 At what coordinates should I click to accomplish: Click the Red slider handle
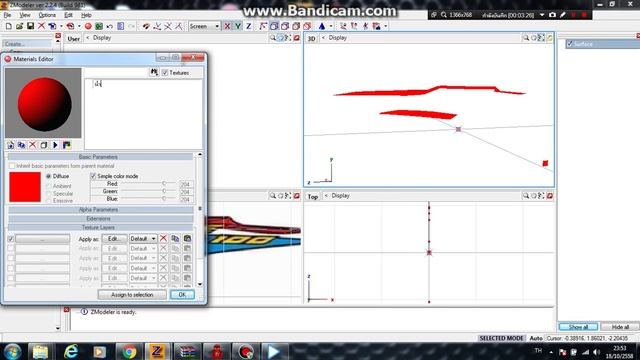tap(164, 184)
